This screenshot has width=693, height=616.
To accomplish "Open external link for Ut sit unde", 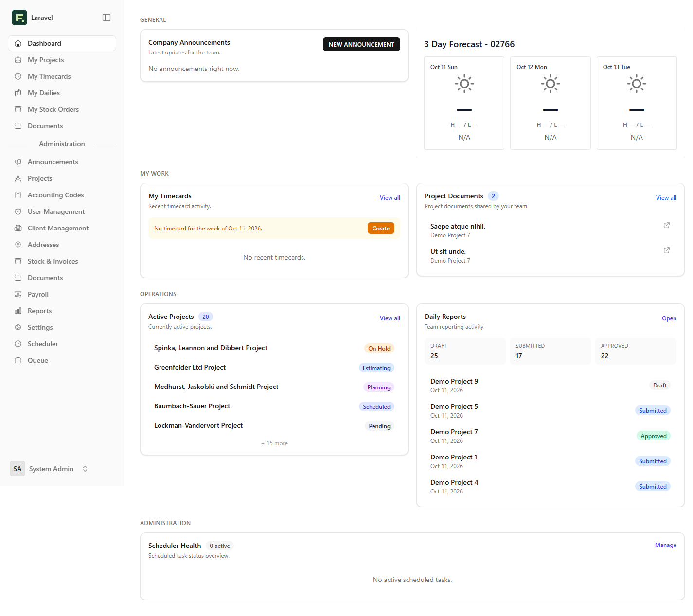I will point(667,250).
